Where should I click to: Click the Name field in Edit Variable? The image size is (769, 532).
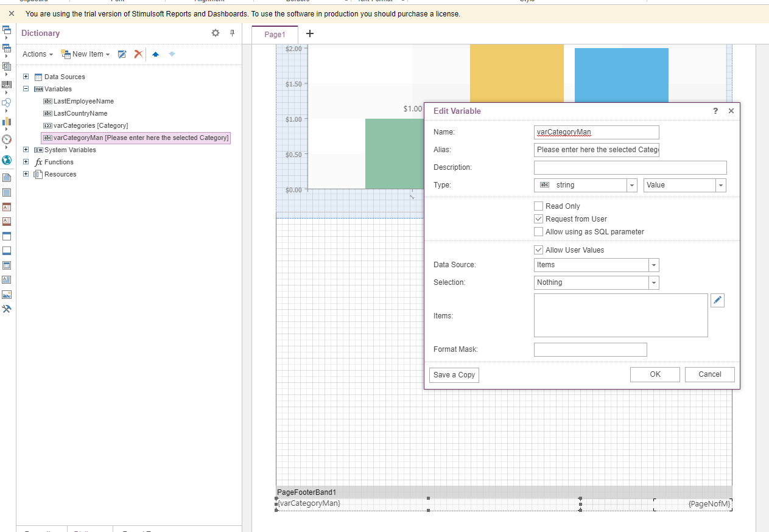[x=596, y=132]
